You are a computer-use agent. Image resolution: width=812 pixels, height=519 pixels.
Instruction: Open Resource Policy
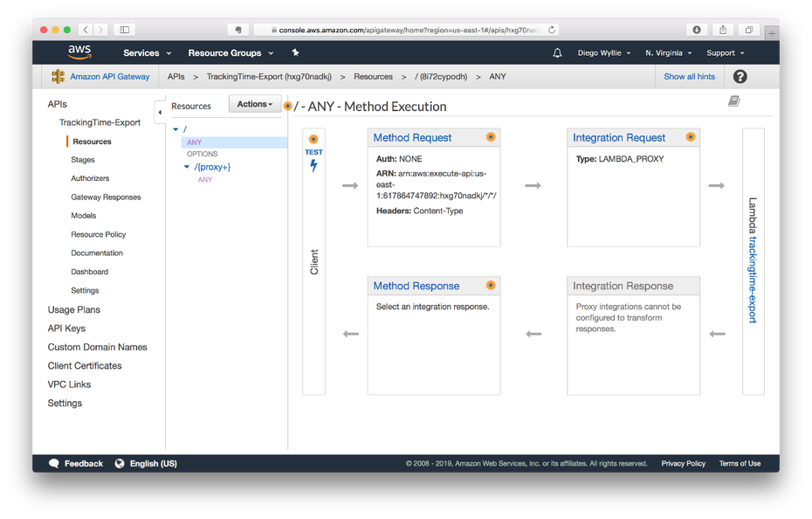[x=99, y=234]
